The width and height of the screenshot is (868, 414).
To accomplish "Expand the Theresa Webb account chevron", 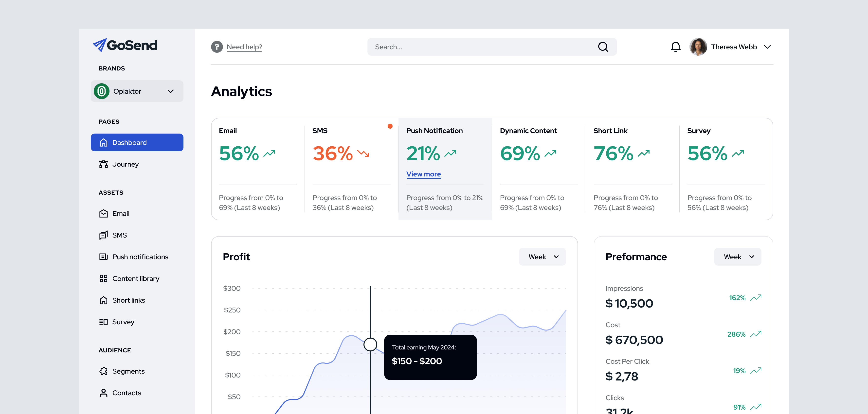I will (767, 47).
